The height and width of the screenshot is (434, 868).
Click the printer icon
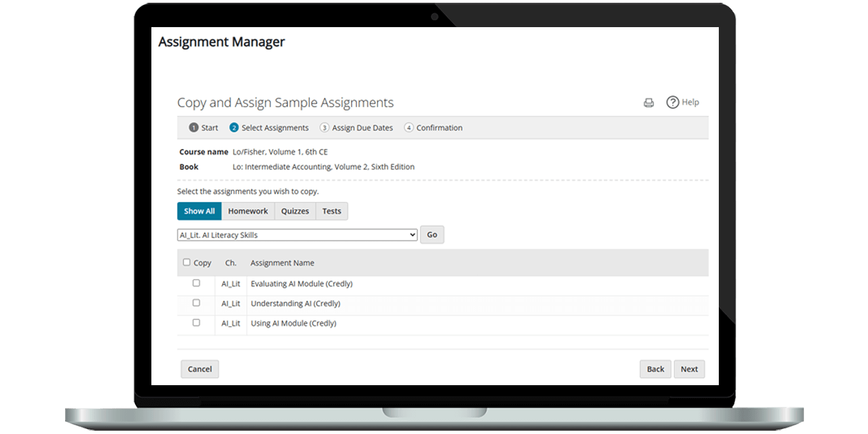point(648,103)
